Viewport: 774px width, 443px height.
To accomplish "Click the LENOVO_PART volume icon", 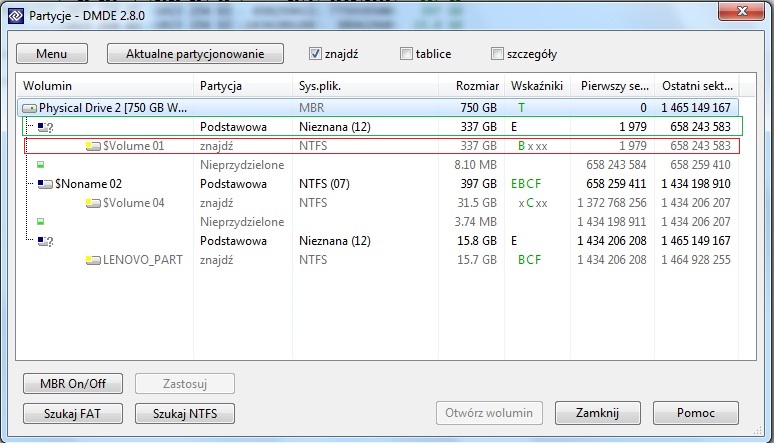I will [x=93, y=260].
